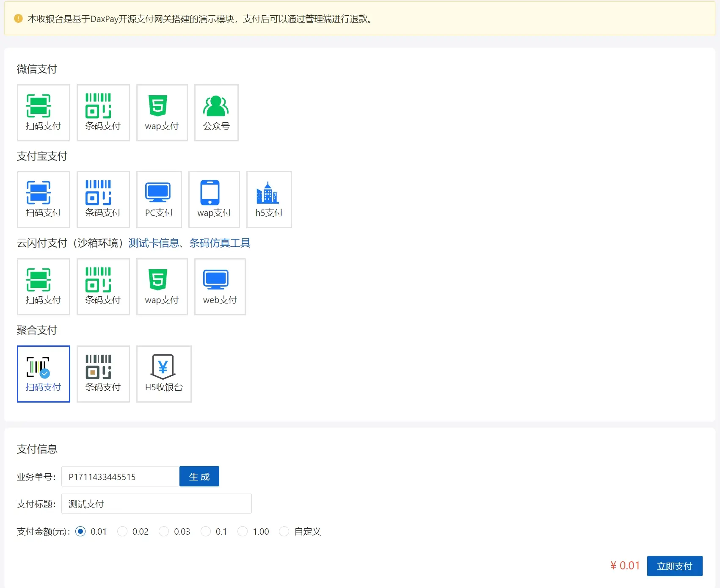Select WeChat scan code payment (扫码支付)
Viewport: 720px width, 588px height.
[44, 113]
